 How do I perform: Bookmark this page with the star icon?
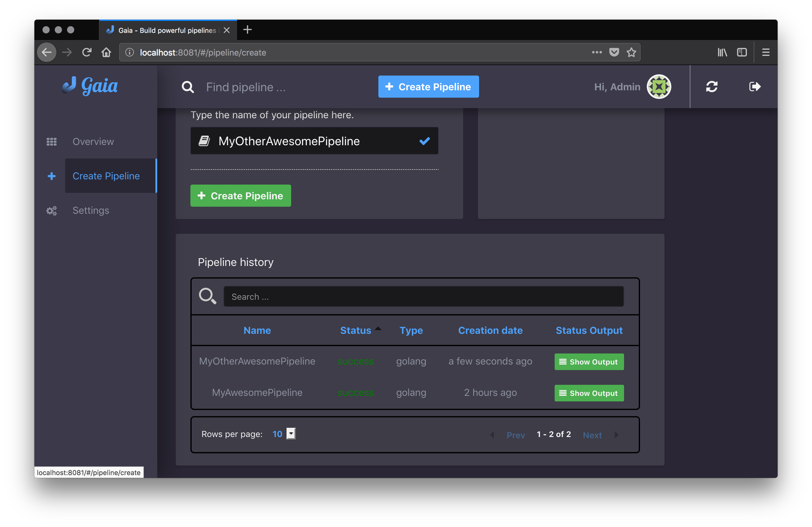631,52
